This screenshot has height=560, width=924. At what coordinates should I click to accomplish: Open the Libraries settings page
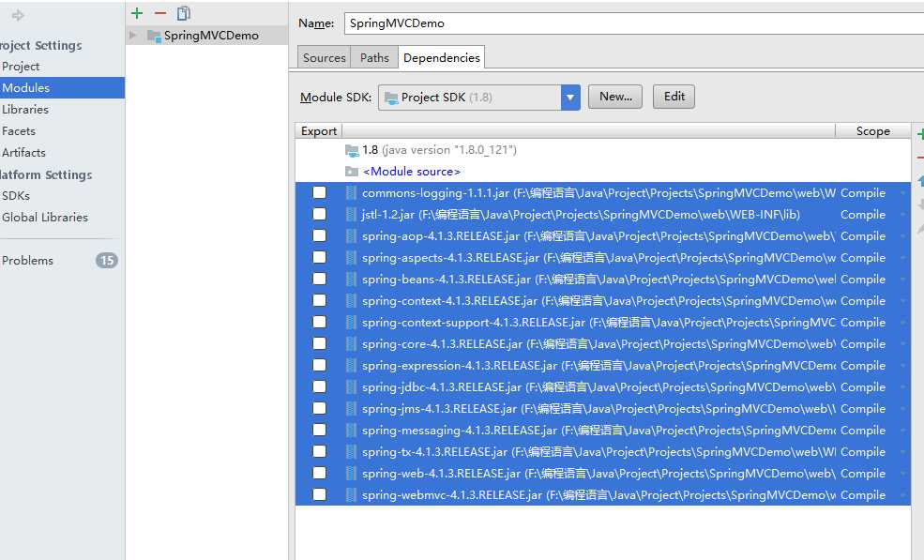[x=25, y=110]
